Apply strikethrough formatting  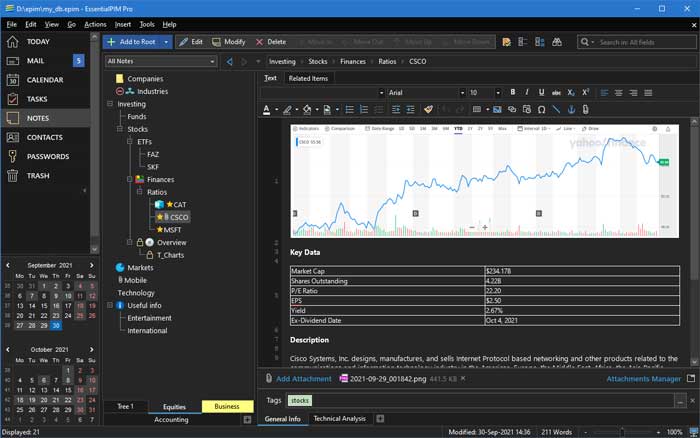(556, 92)
